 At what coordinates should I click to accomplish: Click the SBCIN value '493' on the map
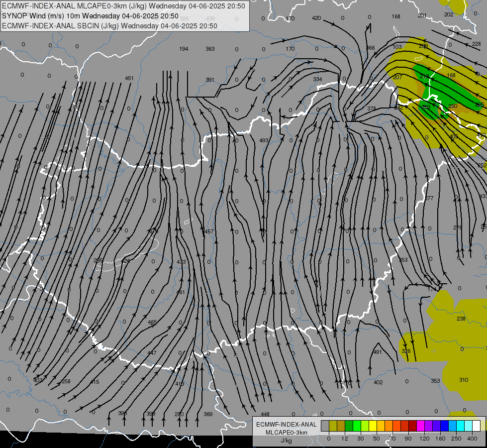(264, 140)
